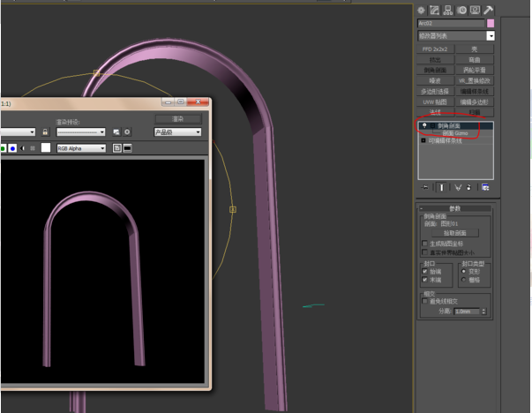Toggle the viewport lock icon
This screenshot has height=413, width=532.
45,131
